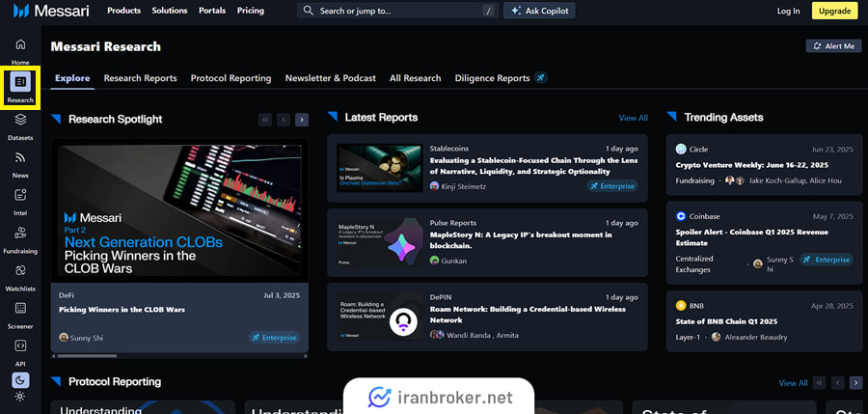The image size is (868, 414).
Task: Open MapleStory N report thumbnail
Action: [x=380, y=242]
